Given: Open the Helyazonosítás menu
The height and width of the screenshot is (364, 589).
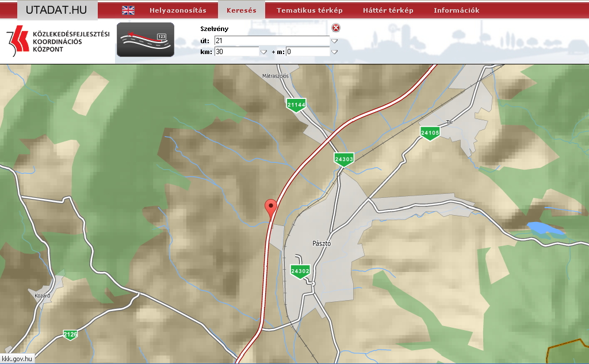Looking at the screenshot, I should tap(178, 10).
